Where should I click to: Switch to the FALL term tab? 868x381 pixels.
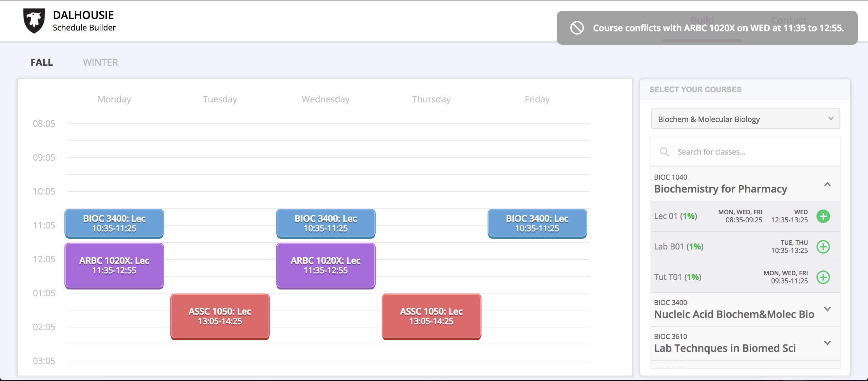coord(42,62)
